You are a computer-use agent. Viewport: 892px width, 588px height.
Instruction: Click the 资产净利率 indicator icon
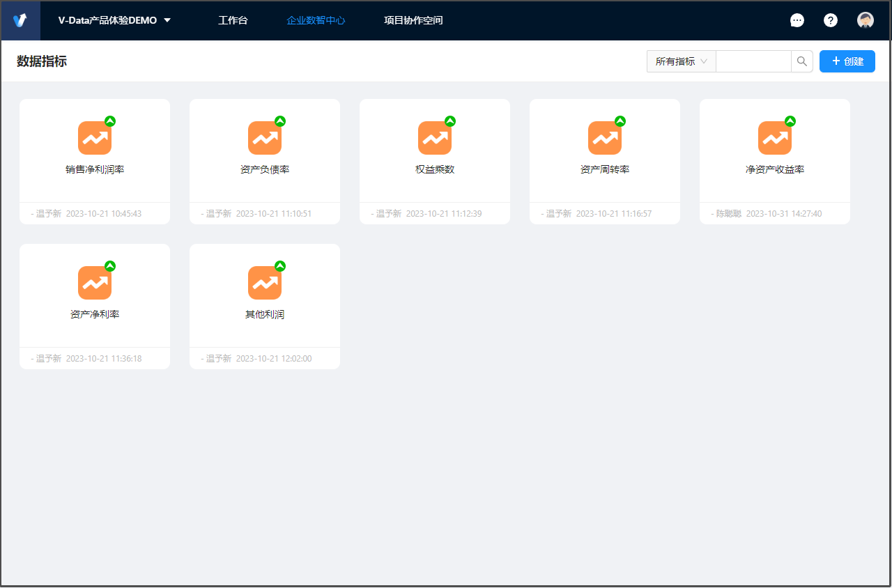(95, 283)
